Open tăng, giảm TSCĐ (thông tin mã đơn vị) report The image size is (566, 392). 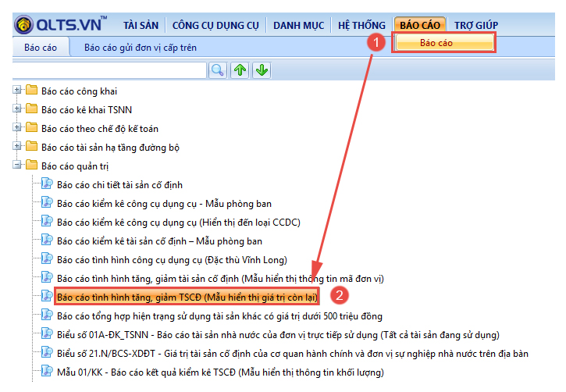pyautogui.click(x=220, y=279)
